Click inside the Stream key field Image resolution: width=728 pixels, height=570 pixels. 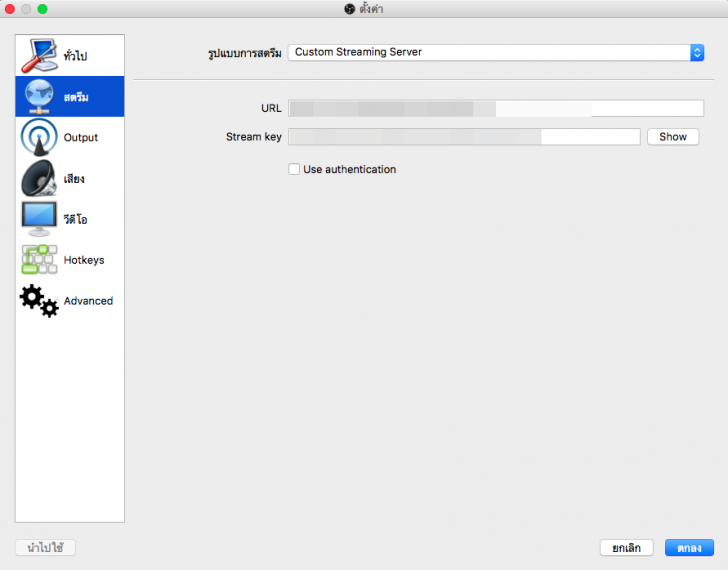click(x=464, y=136)
